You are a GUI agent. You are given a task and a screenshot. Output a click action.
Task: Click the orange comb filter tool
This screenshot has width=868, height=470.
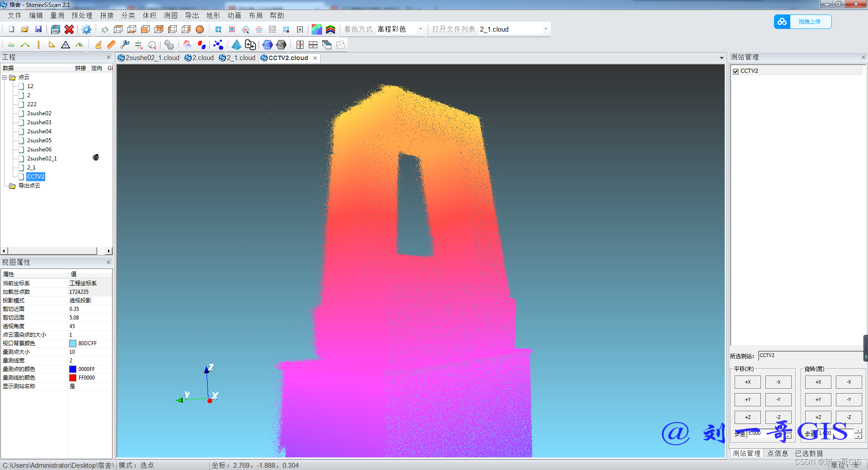(112, 45)
